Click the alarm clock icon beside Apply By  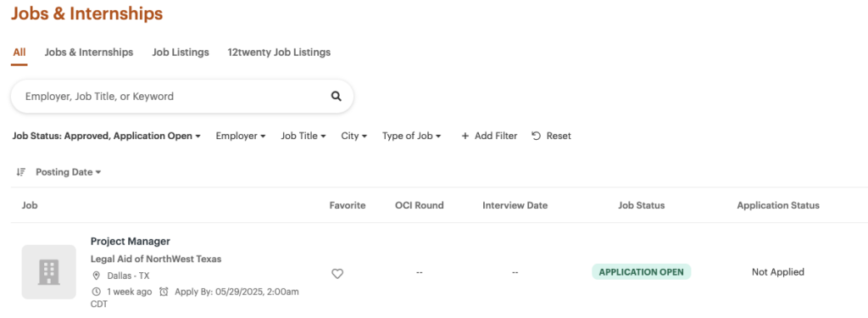coord(164,292)
